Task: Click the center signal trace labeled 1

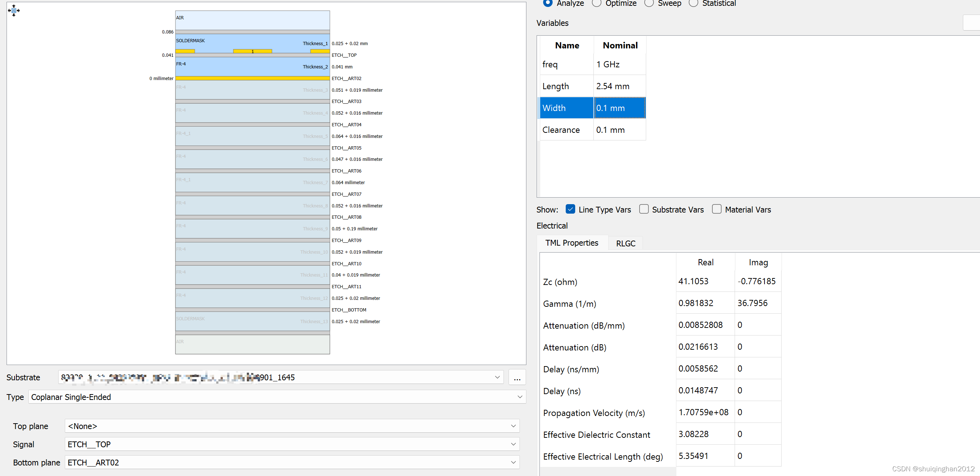Action: point(252,51)
